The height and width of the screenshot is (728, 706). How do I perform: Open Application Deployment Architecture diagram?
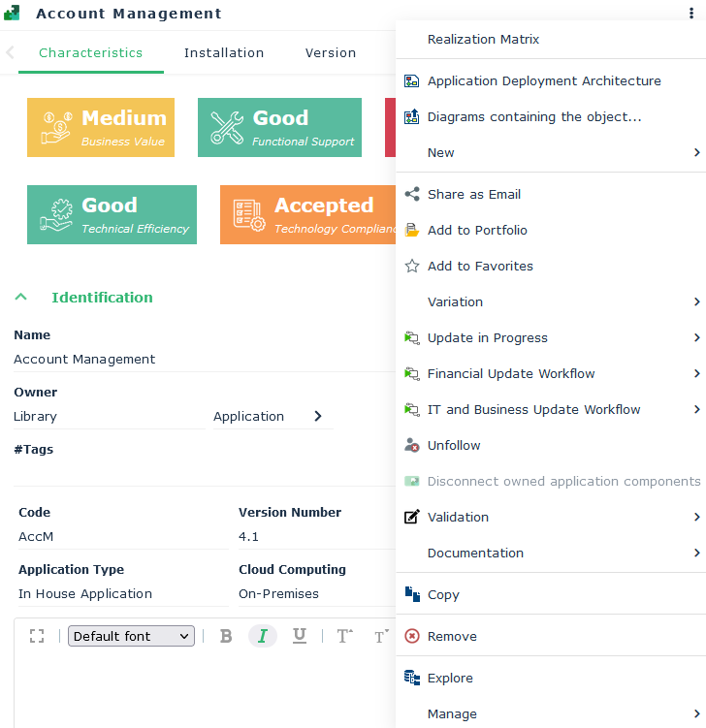click(x=543, y=81)
